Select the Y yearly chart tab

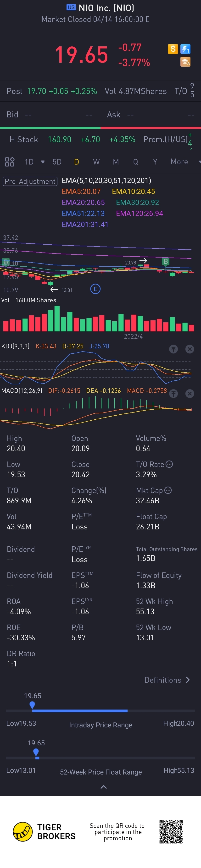pos(155,162)
